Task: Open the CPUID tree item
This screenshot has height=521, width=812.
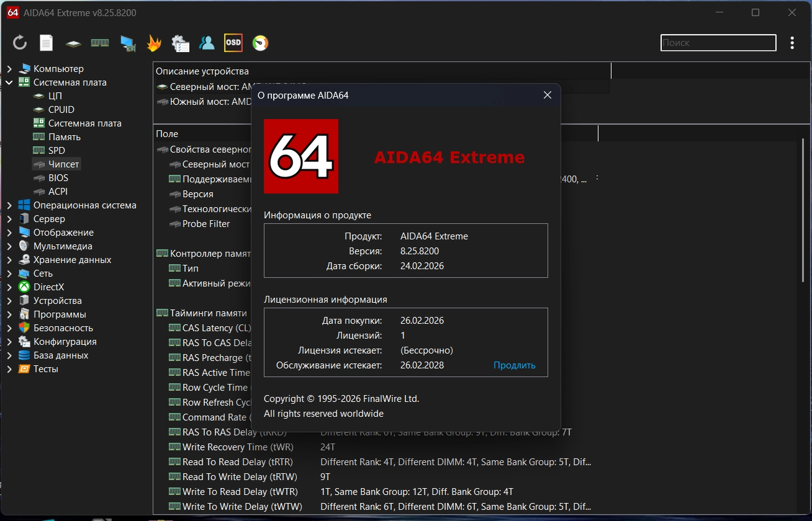Action: [x=61, y=110]
